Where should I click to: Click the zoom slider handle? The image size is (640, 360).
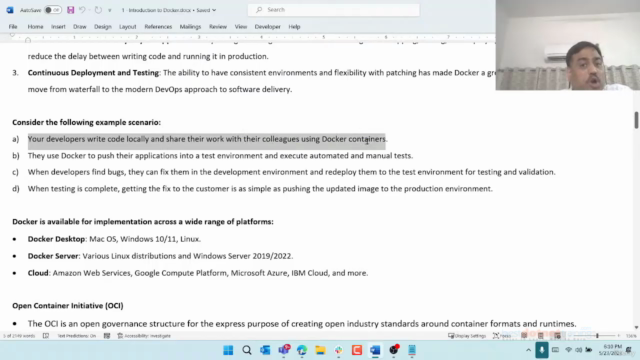[597, 336]
